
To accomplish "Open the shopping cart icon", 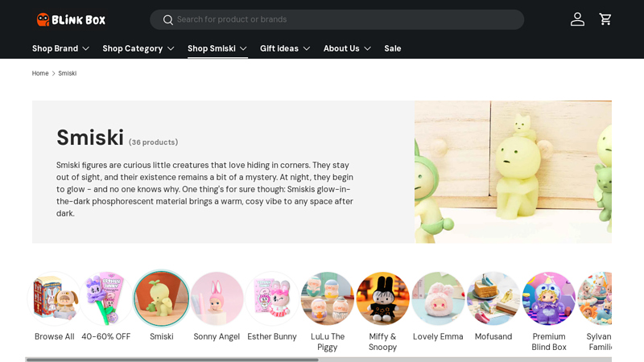I will 605,19.
